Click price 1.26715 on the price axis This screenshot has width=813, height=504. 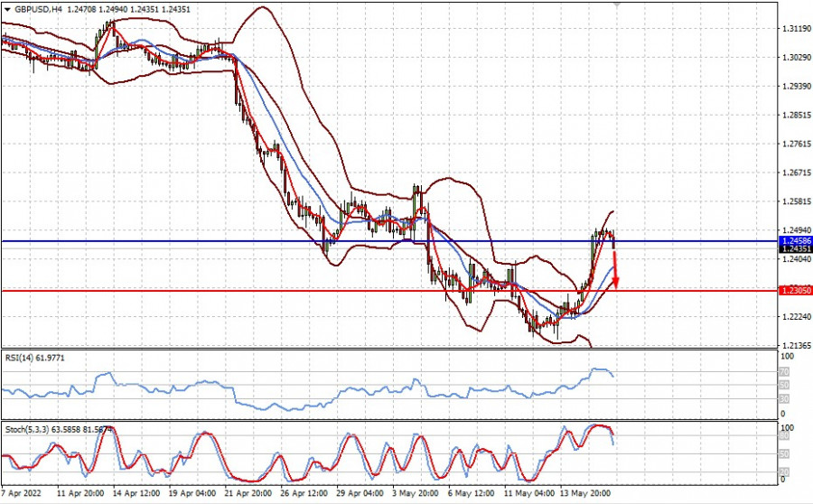coord(797,173)
